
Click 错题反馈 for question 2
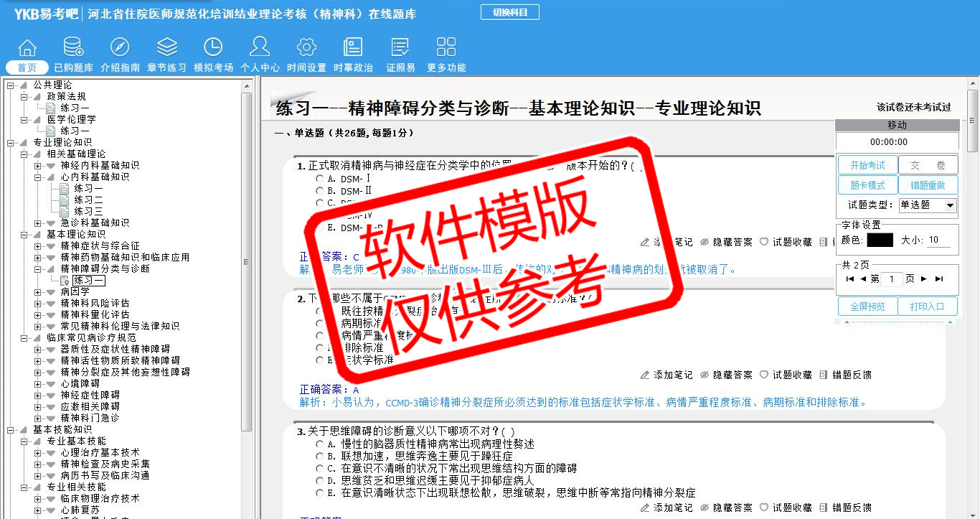(845, 375)
